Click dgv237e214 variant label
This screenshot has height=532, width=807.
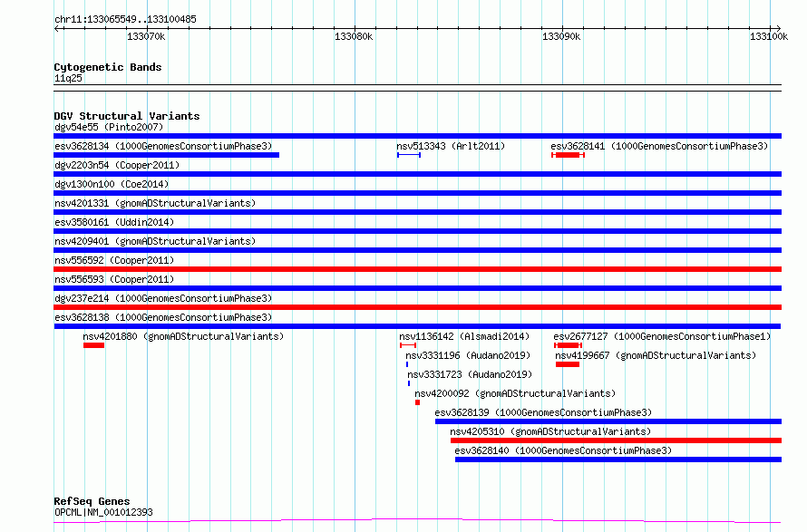[x=163, y=298]
